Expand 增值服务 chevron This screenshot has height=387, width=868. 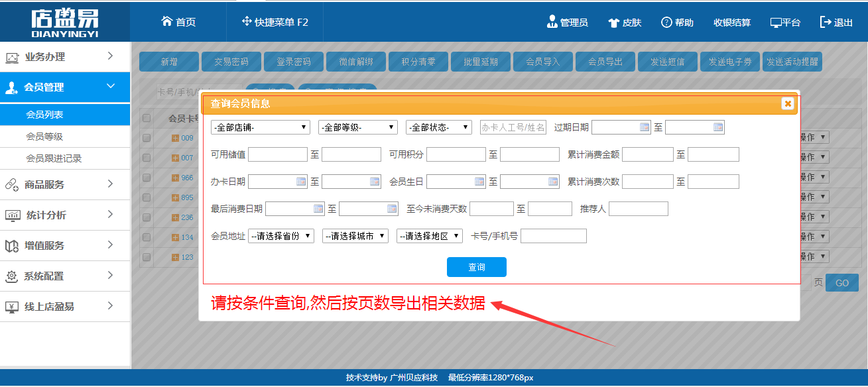point(111,245)
